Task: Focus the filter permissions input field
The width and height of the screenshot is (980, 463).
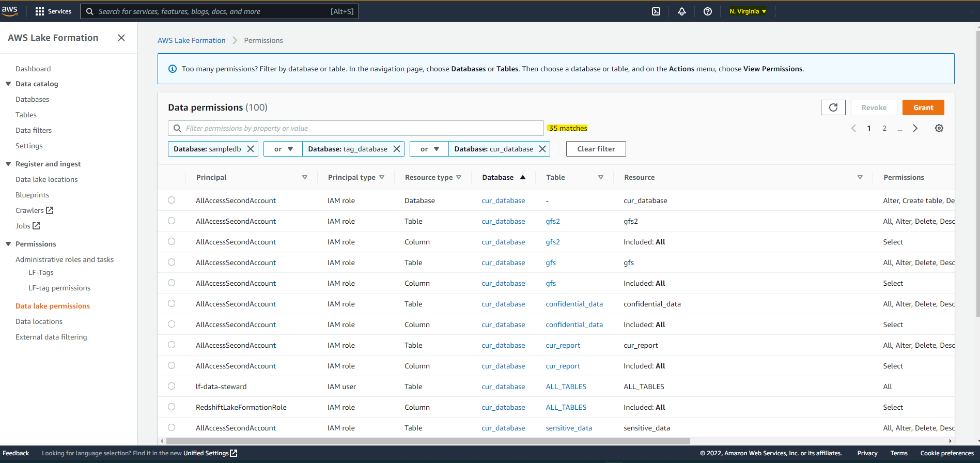Action: click(x=356, y=128)
